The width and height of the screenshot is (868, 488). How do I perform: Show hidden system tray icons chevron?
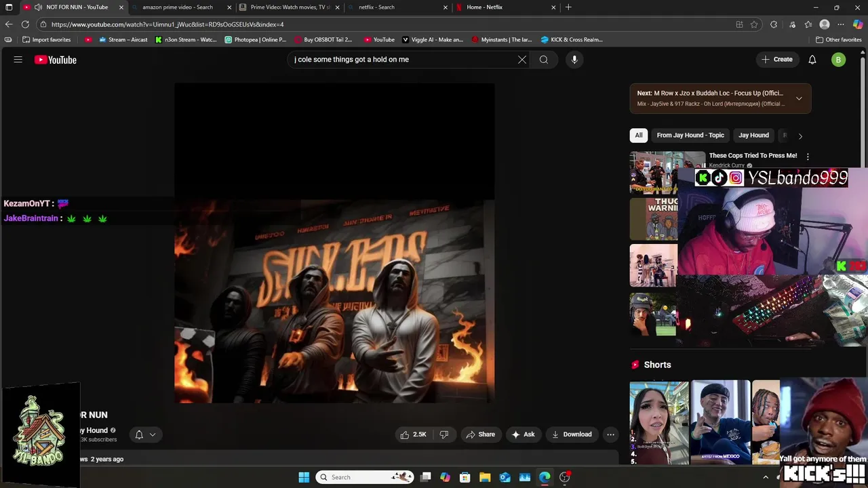pyautogui.click(x=766, y=477)
